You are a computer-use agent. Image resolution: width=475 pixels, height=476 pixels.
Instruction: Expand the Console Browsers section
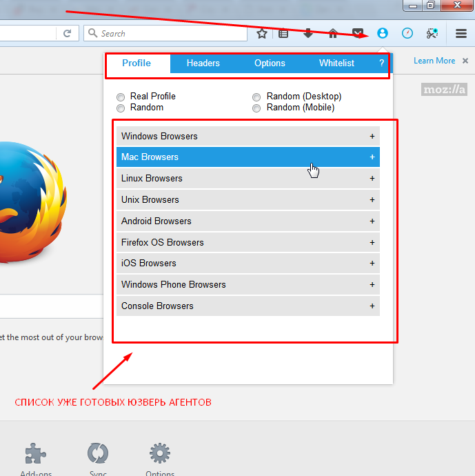point(247,306)
